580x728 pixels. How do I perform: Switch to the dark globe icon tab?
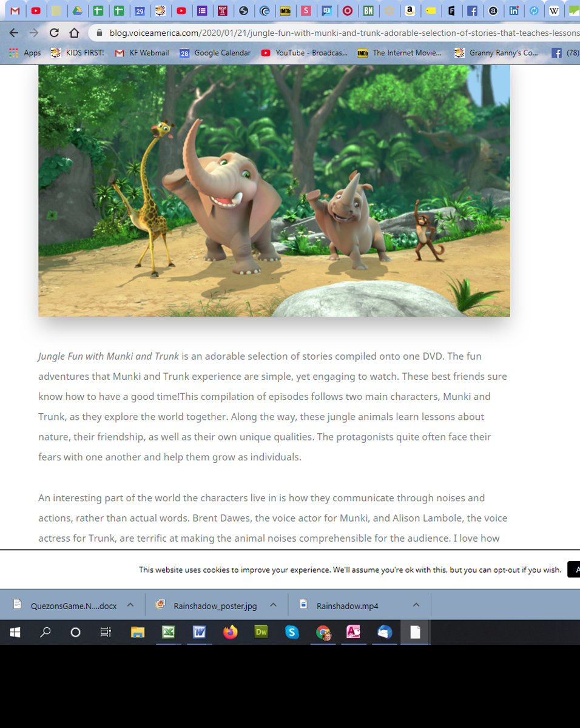[243, 10]
